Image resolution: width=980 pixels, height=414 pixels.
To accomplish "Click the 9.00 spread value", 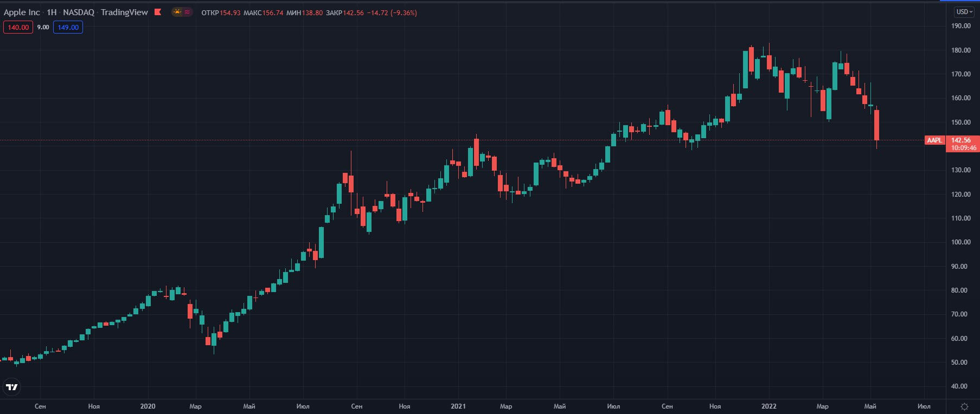I will [43, 27].
